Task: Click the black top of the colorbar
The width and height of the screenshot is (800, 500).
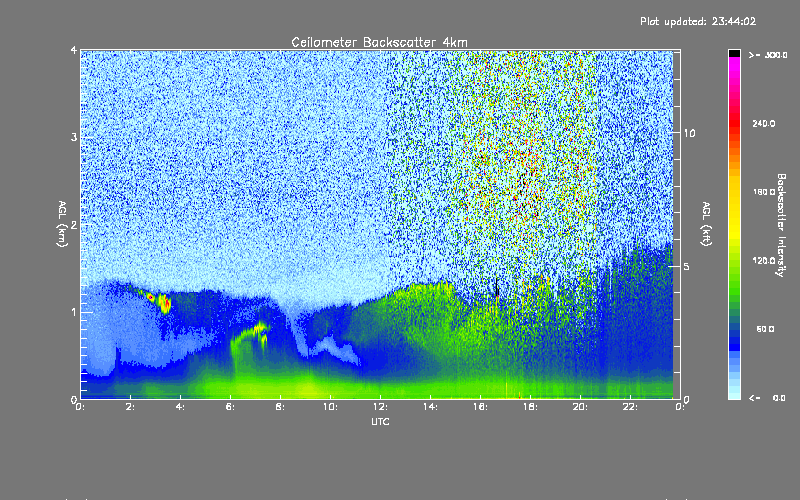Action: pos(734,53)
